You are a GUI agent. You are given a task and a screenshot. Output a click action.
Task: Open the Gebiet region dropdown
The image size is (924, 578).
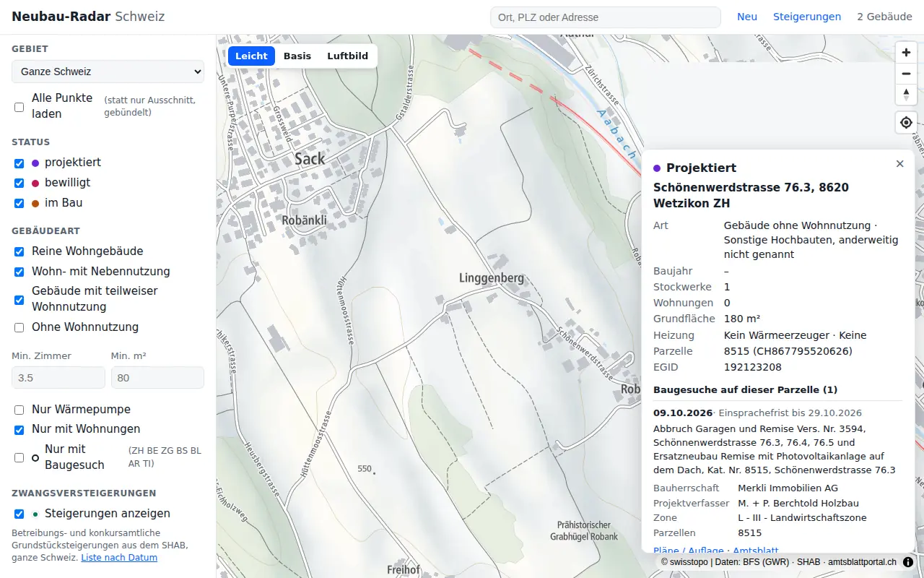click(108, 72)
